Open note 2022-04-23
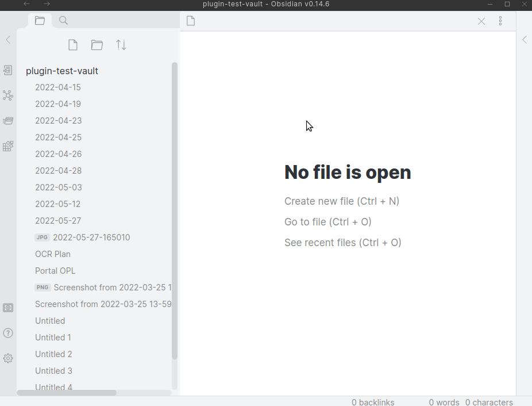Screen dimensions: 532x406 [59, 121]
